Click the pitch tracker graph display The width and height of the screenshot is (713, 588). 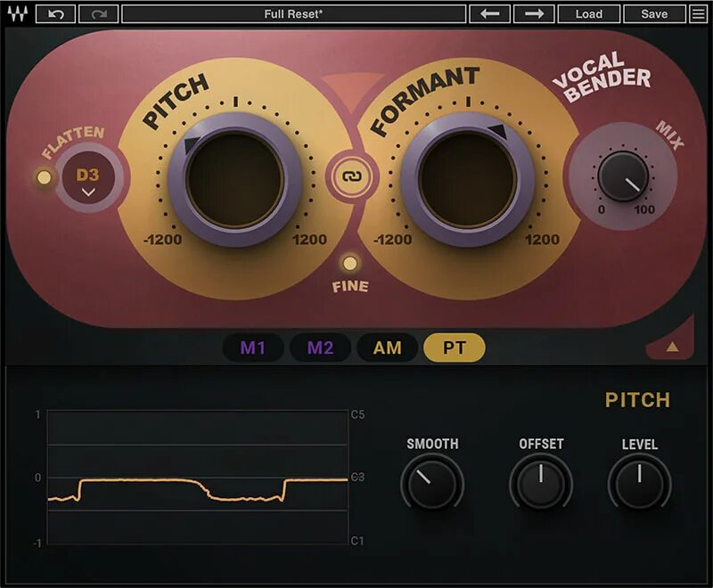point(198,478)
